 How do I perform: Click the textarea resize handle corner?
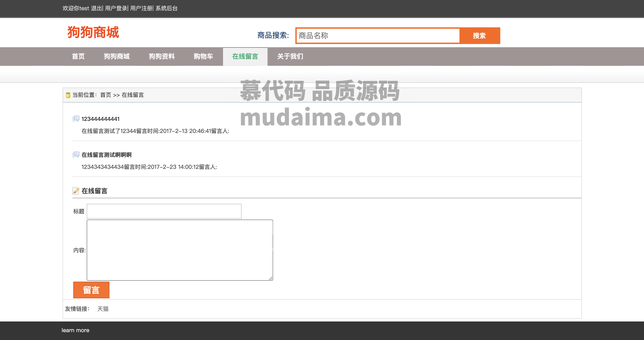click(x=271, y=278)
